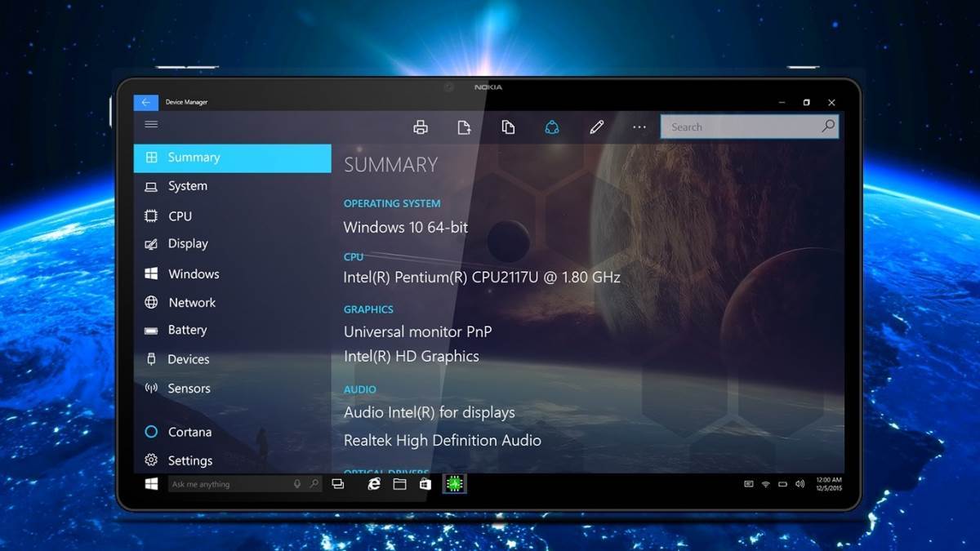
Task: Open the Sensors section
Action: (189, 389)
